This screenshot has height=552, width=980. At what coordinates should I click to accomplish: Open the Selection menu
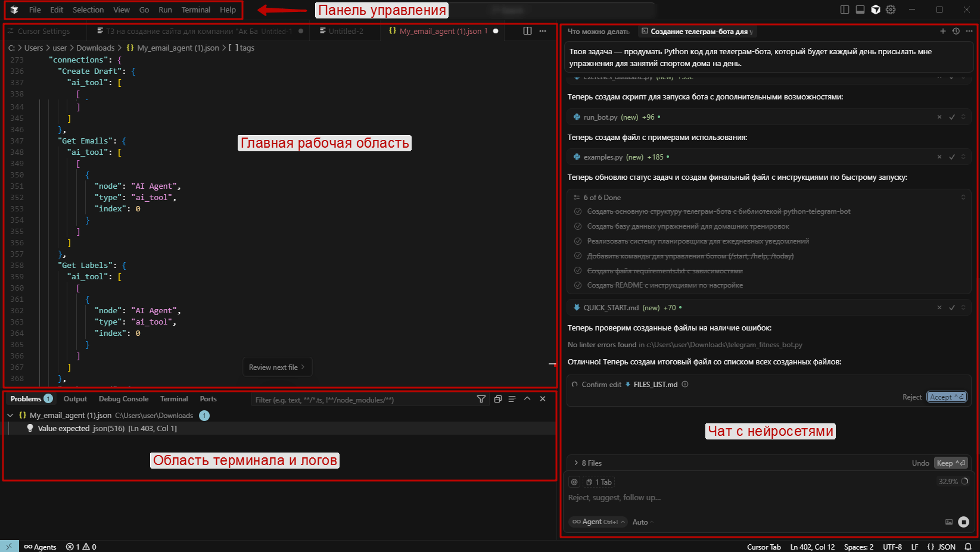pos(88,10)
